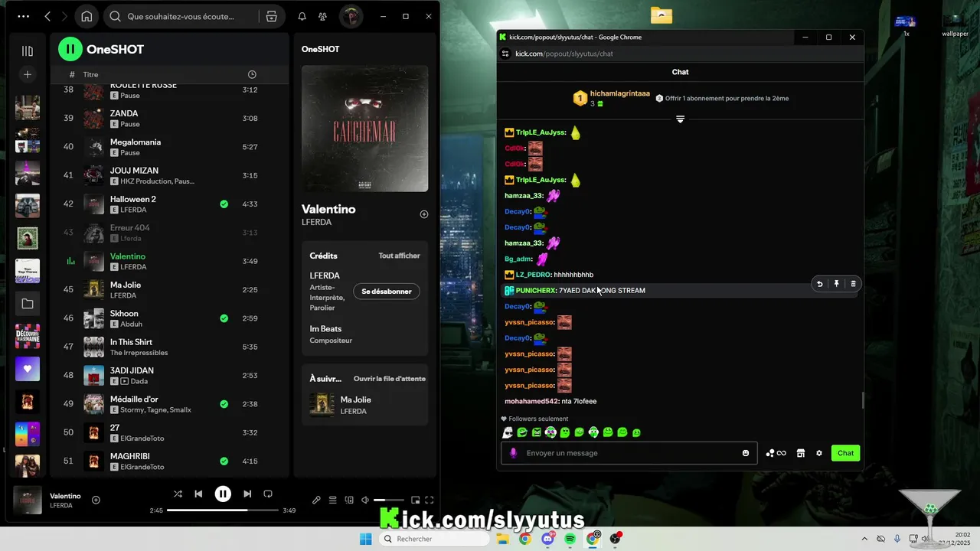Click Ouvrir la file d'attente
Screen dimensions: 980x551
tap(389, 379)
